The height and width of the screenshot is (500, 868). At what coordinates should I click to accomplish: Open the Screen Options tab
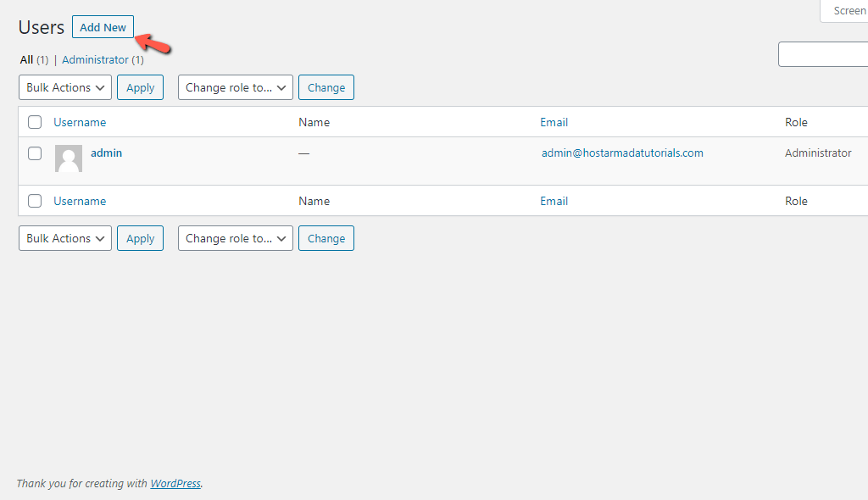844,10
